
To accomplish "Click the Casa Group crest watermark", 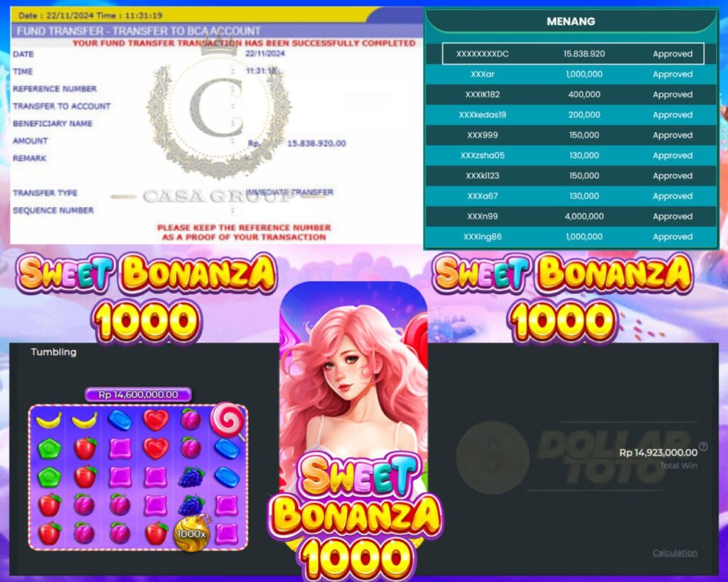I will (x=218, y=114).
